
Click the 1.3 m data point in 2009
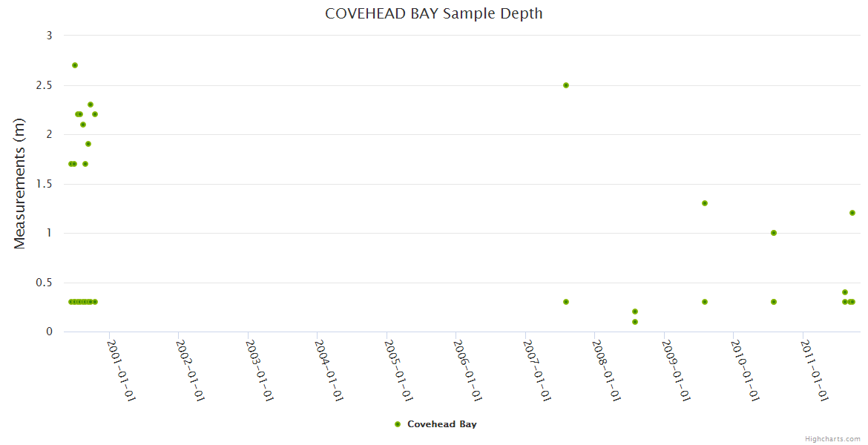[x=705, y=203]
